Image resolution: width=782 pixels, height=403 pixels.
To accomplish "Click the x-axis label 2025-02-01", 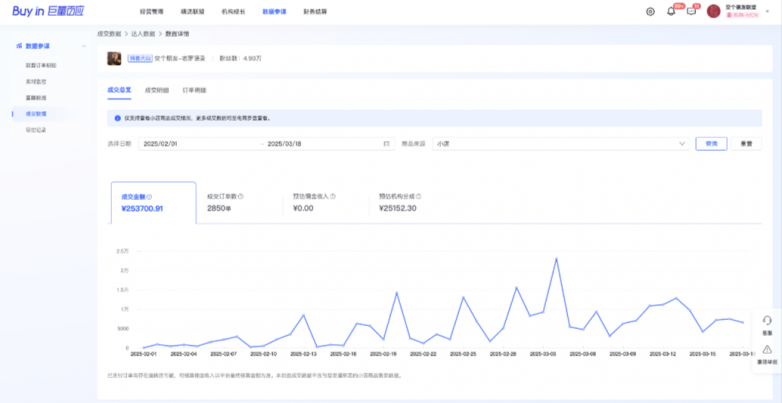I will (x=143, y=354).
